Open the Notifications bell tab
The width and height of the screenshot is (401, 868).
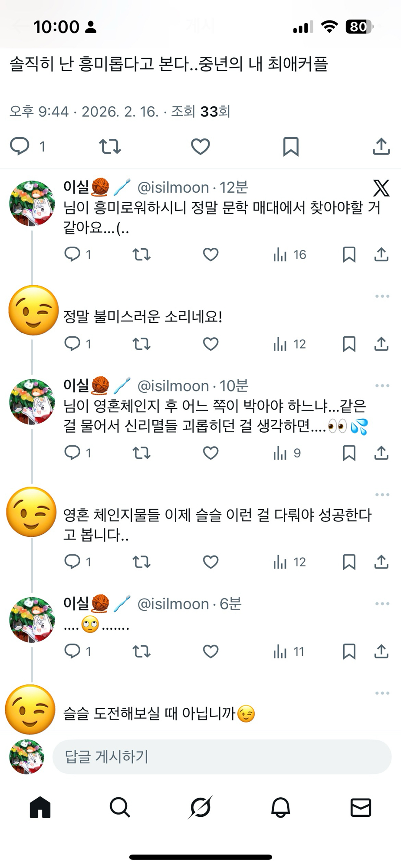click(x=280, y=808)
